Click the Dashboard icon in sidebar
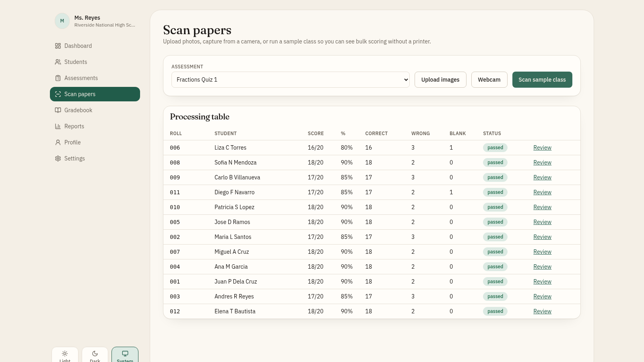The image size is (644, 362). 58,46
